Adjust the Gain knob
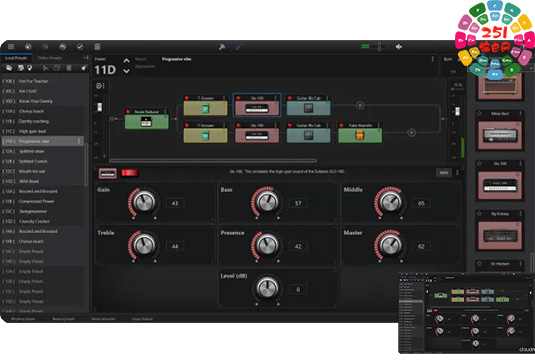The image size is (535, 363). 144,202
